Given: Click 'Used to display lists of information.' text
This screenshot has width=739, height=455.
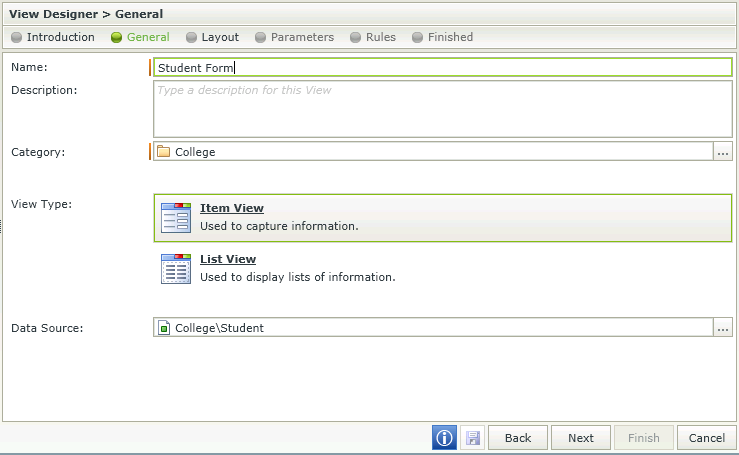Looking at the screenshot, I should coord(298,277).
